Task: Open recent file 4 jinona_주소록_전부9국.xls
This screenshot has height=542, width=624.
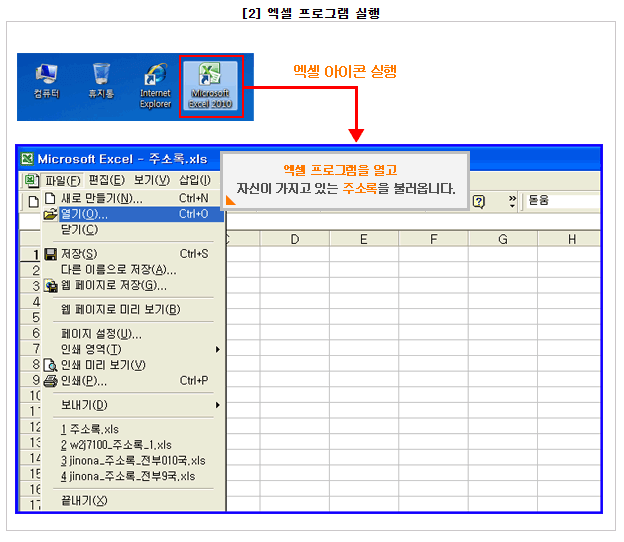Action: tap(134, 477)
